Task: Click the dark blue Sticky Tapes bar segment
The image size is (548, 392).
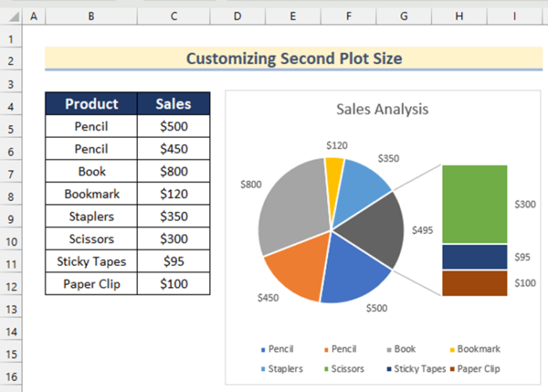Action: 474,257
